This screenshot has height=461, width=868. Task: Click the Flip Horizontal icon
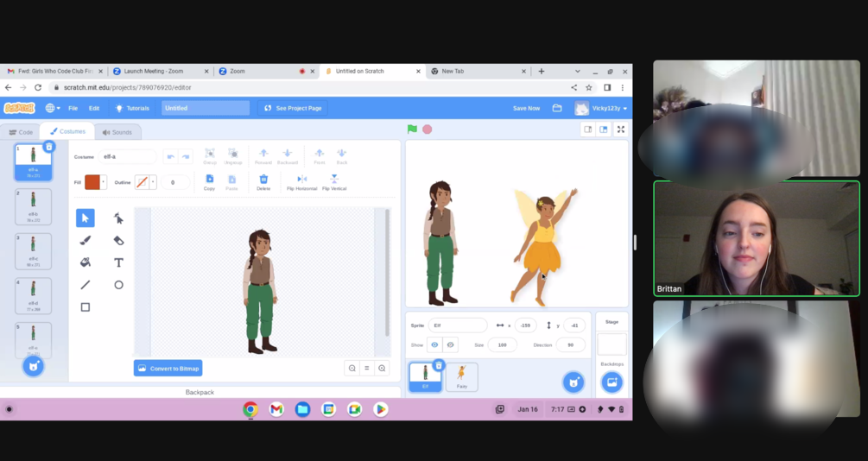pyautogui.click(x=301, y=181)
